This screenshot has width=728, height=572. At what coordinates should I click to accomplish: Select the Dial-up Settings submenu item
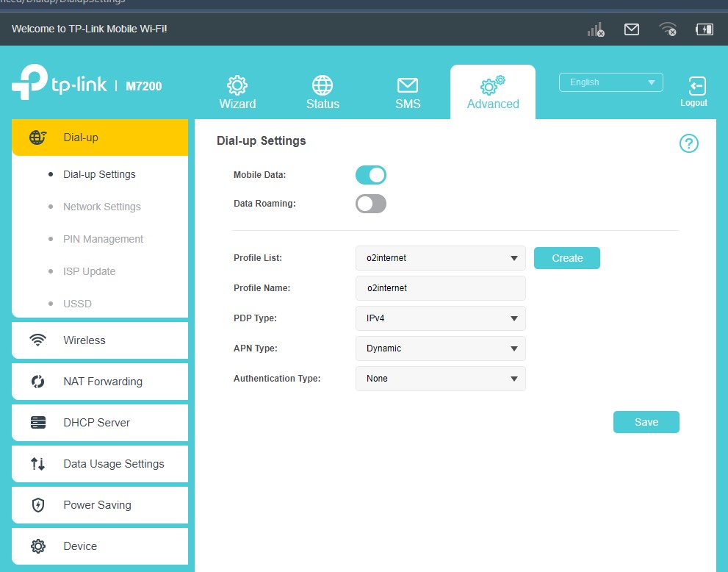99,174
